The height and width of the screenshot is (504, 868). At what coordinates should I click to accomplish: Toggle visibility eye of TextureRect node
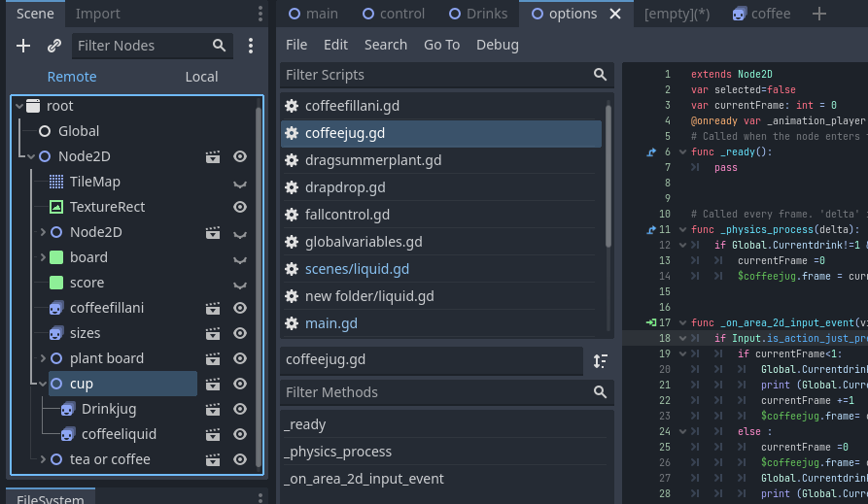(240, 207)
